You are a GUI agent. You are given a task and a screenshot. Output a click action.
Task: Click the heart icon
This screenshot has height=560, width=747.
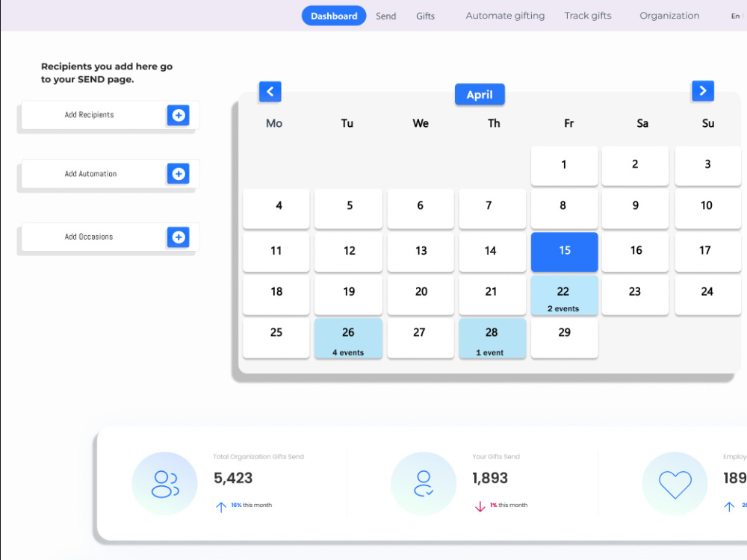[675, 484]
